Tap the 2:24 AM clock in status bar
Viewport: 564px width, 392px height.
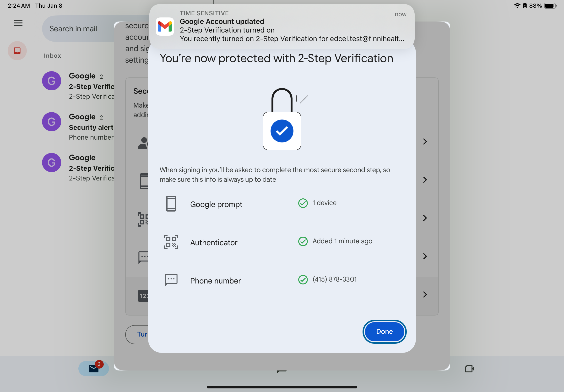tap(19, 6)
